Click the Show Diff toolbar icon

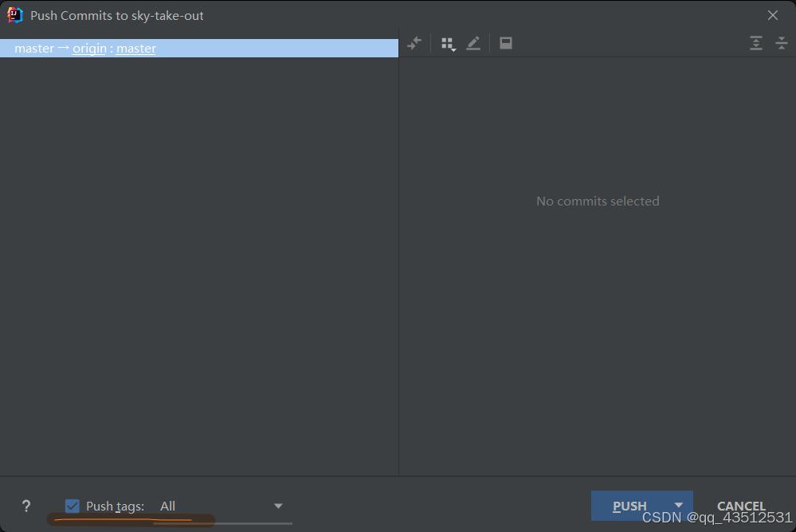pyautogui.click(x=414, y=43)
